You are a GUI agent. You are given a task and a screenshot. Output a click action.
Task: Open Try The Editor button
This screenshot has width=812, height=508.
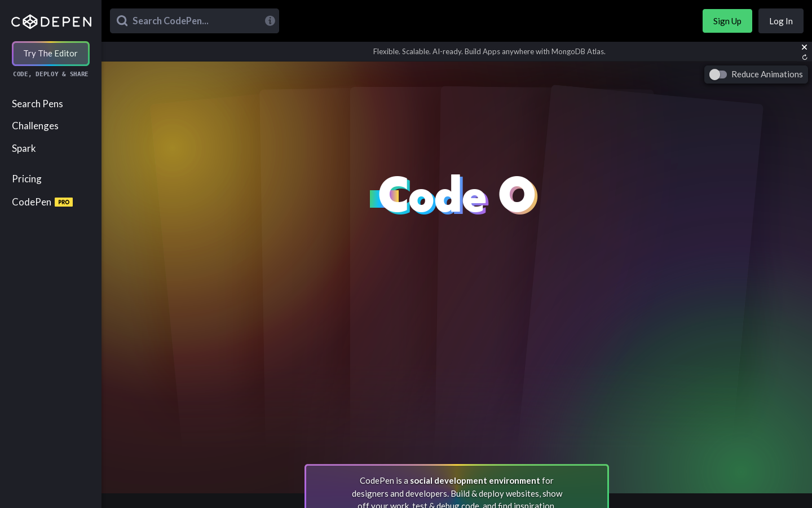coord(51,54)
